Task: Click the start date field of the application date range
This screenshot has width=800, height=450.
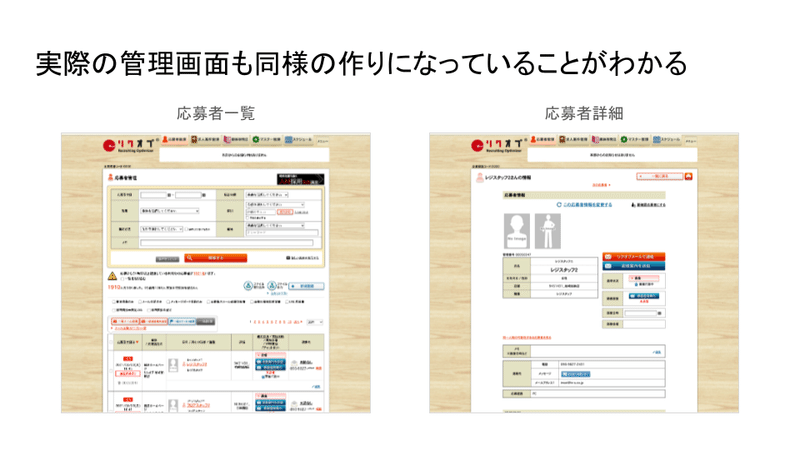Action: tap(154, 195)
